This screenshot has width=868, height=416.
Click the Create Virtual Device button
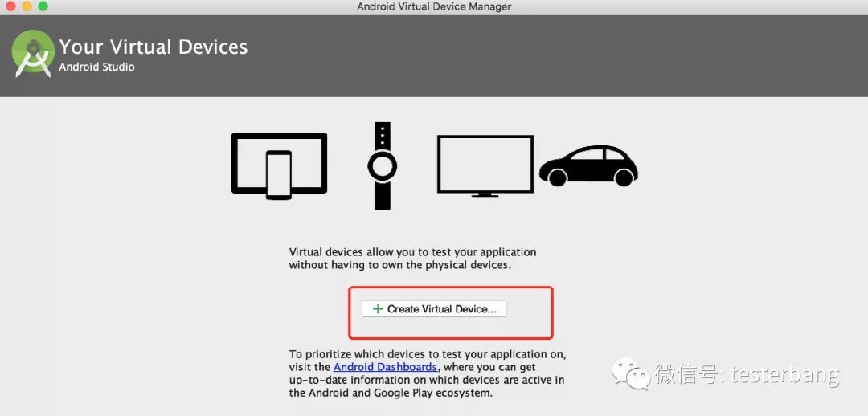point(434,308)
